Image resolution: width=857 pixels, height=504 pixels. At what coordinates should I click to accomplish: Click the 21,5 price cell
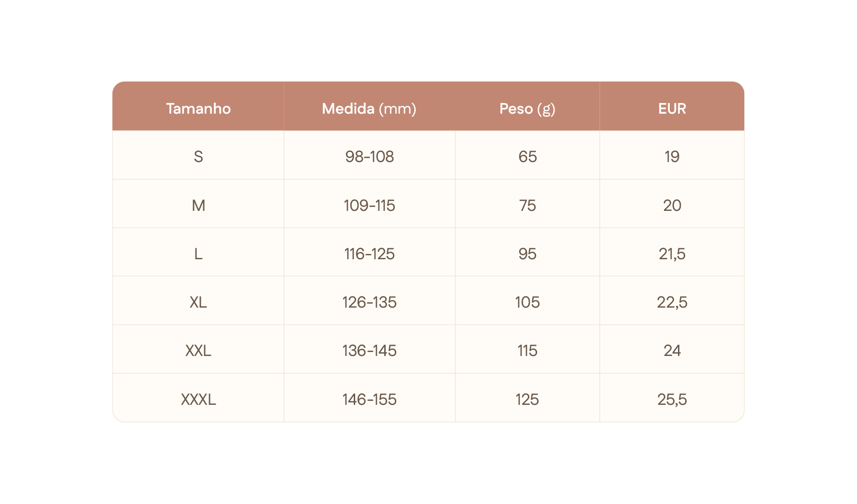[x=672, y=254]
